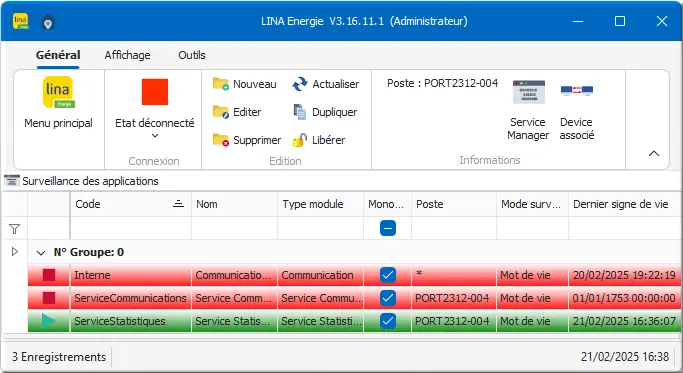Click green play icon of ServiceStatistiques row
The height and width of the screenshot is (373, 683).
click(x=48, y=321)
